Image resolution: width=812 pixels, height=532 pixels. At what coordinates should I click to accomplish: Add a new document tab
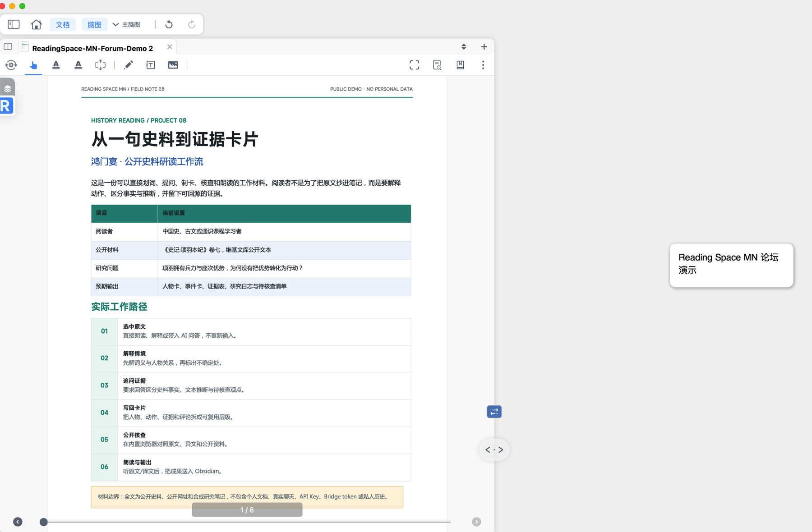pos(484,47)
